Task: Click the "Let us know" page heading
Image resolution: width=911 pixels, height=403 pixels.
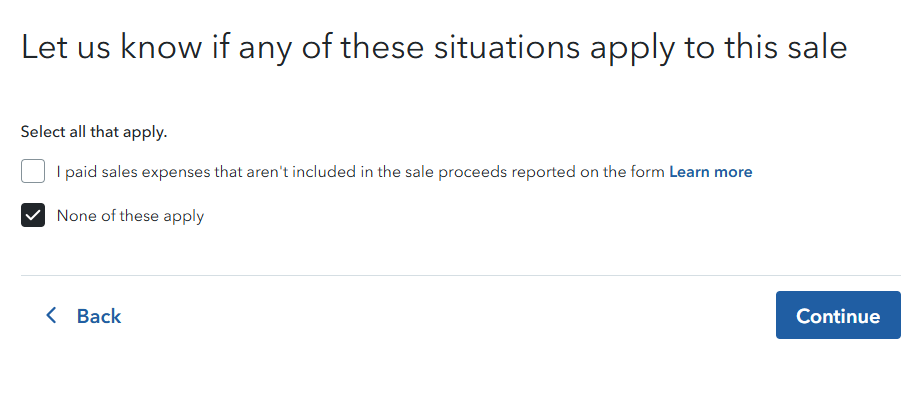Action: tap(433, 47)
